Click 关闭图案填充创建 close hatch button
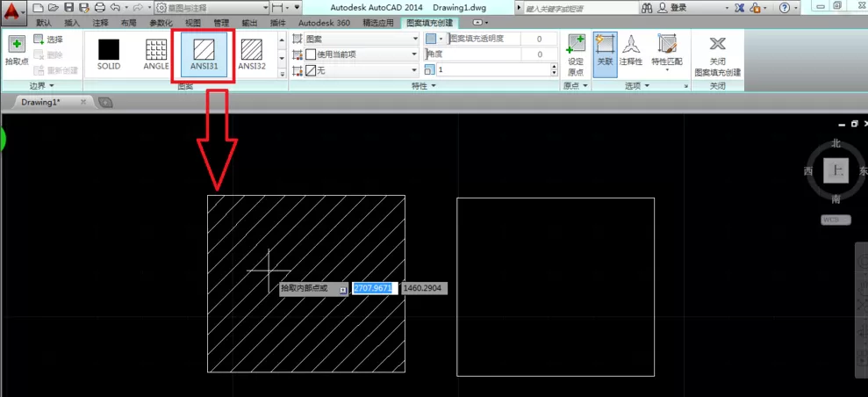The height and width of the screenshot is (397, 868). (x=718, y=55)
